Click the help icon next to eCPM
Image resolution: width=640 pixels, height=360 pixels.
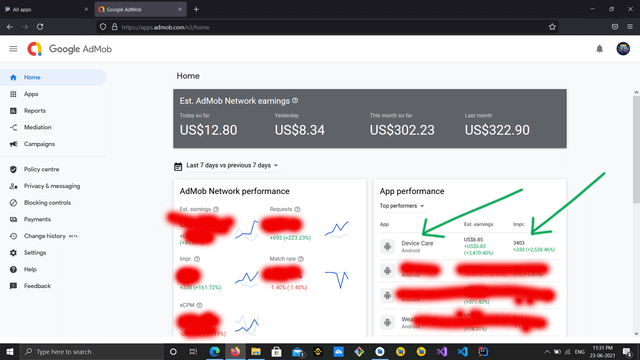(x=199, y=305)
